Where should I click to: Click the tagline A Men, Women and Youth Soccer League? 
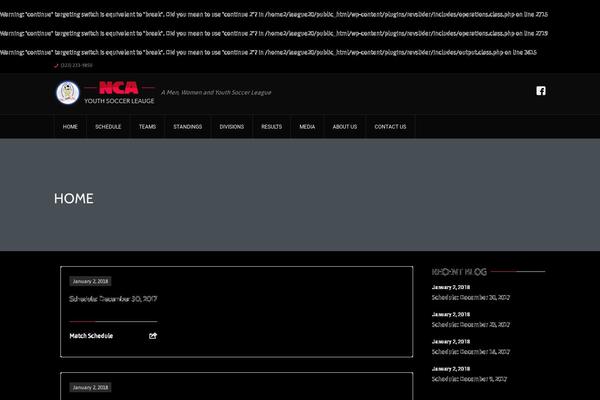pos(216,93)
